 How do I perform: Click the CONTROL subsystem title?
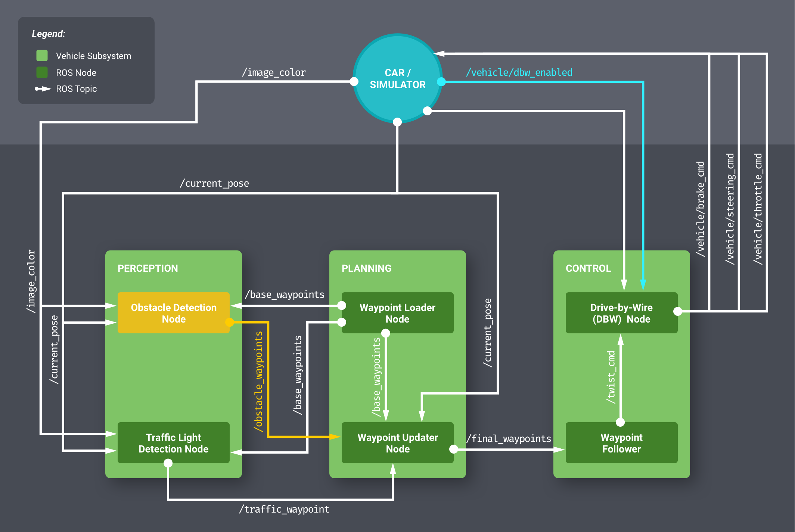coord(588,268)
